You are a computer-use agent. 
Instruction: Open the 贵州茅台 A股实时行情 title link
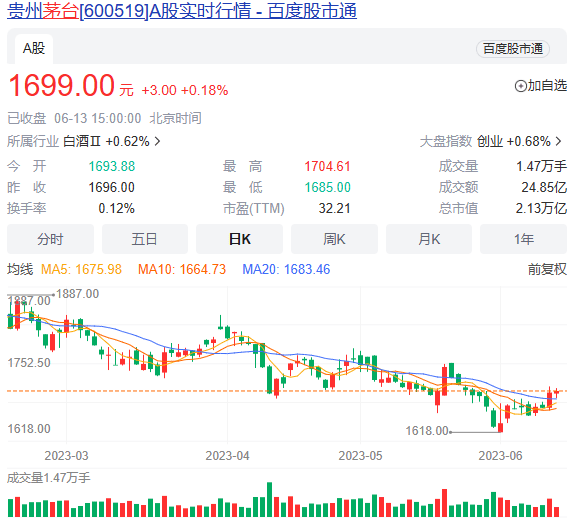(182, 11)
